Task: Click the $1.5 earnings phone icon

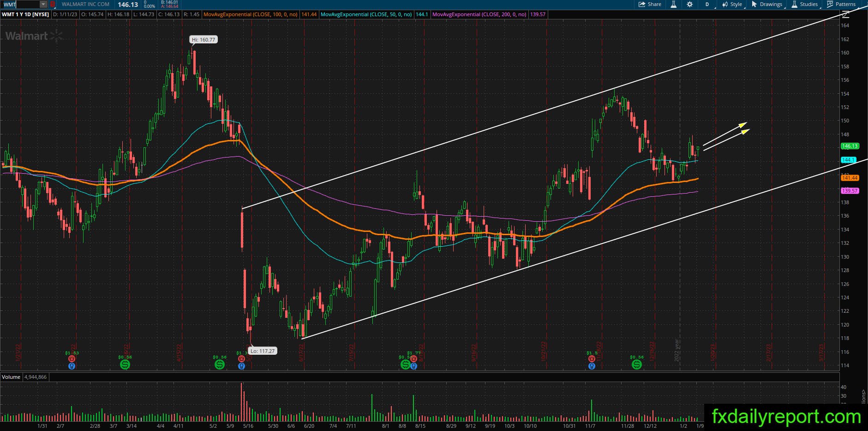Action: 592,359
